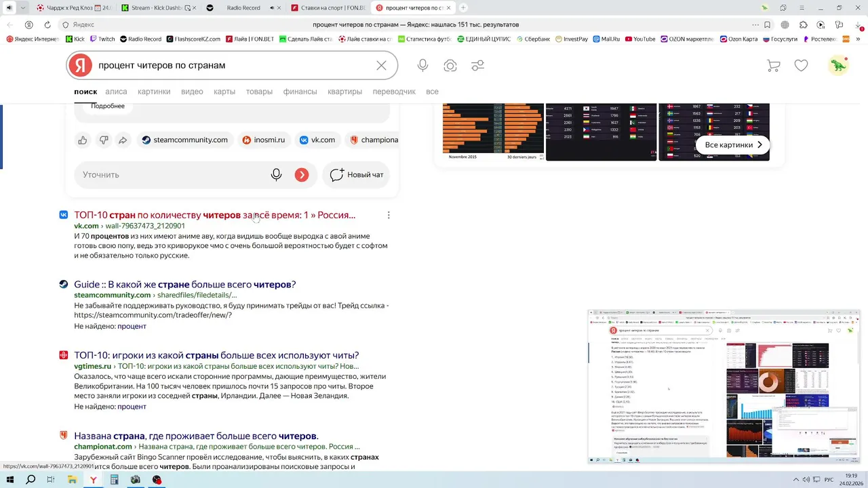Screen dimensions: 868x488
Task: Submit the refinement with the red arrow button
Action: click(302, 175)
